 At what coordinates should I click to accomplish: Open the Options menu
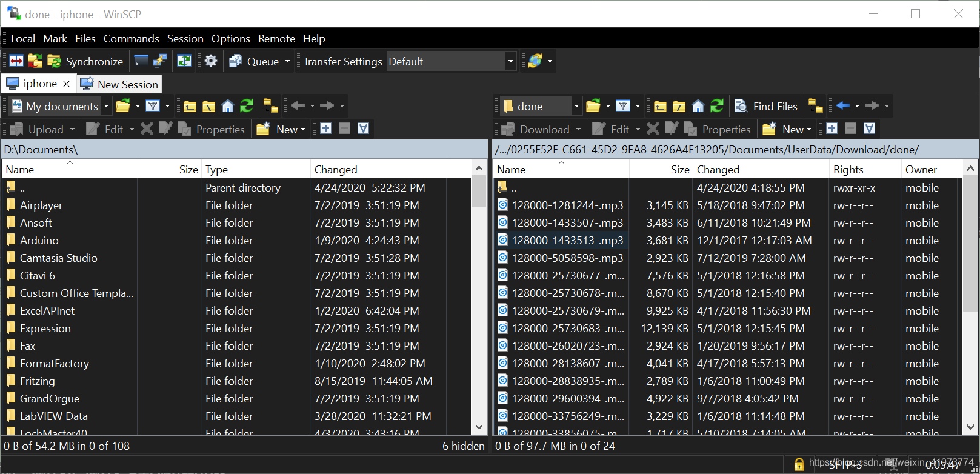coord(231,38)
